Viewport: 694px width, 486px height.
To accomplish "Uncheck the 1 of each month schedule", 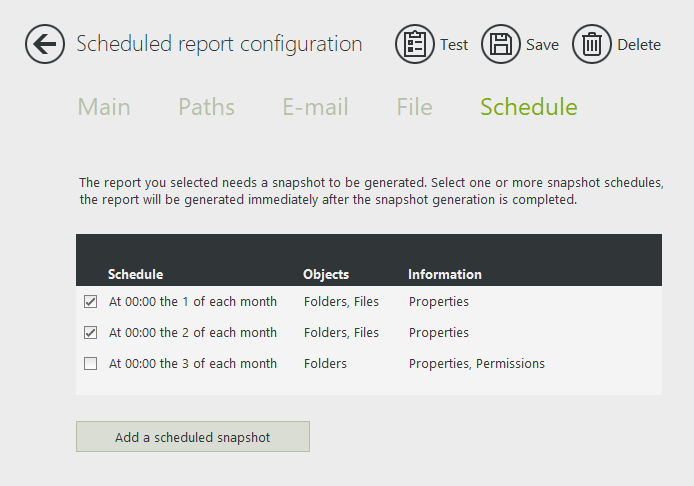I will [91, 302].
